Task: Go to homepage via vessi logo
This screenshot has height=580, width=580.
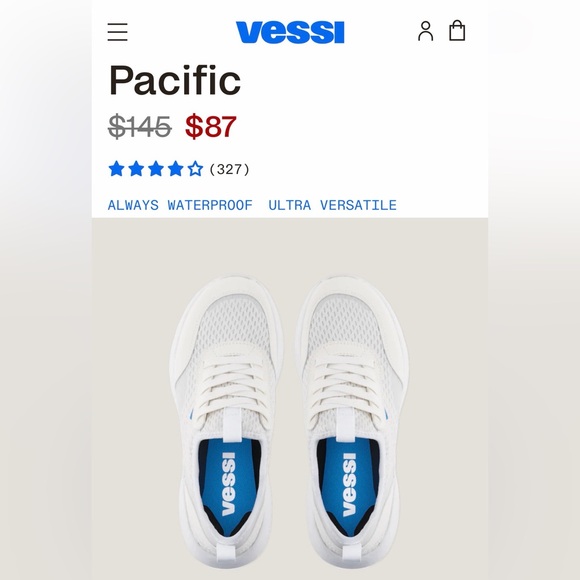Action: 290,32
